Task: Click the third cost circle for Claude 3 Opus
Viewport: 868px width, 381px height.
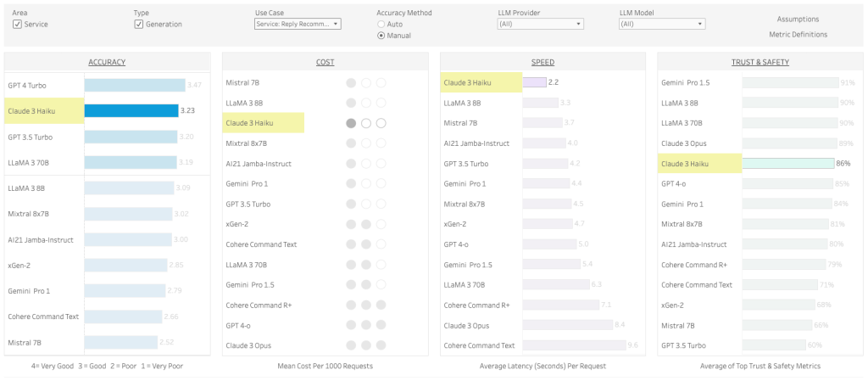Action: coord(381,345)
